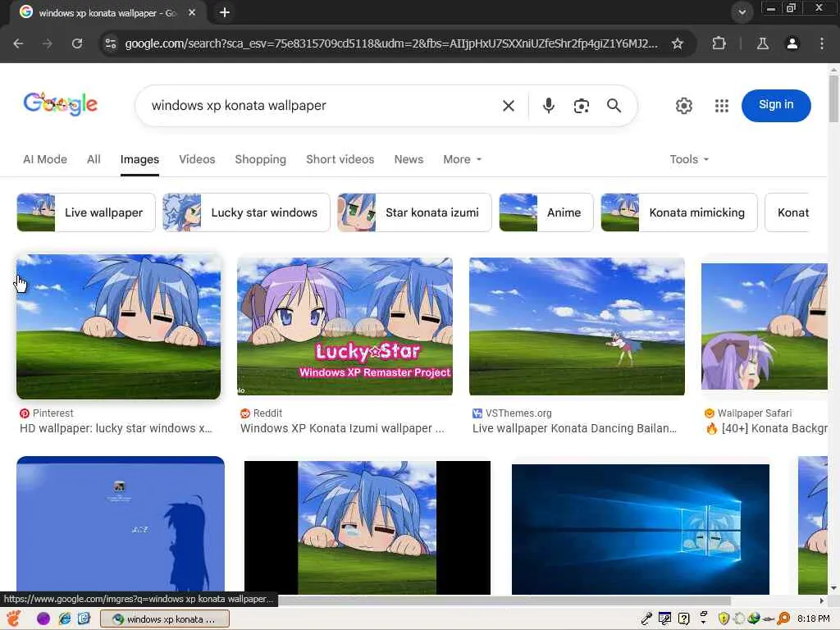The width and height of the screenshot is (840, 630).
Task: Open the Lucky Star Remaster Project thumbnail
Action: coord(345,326)
